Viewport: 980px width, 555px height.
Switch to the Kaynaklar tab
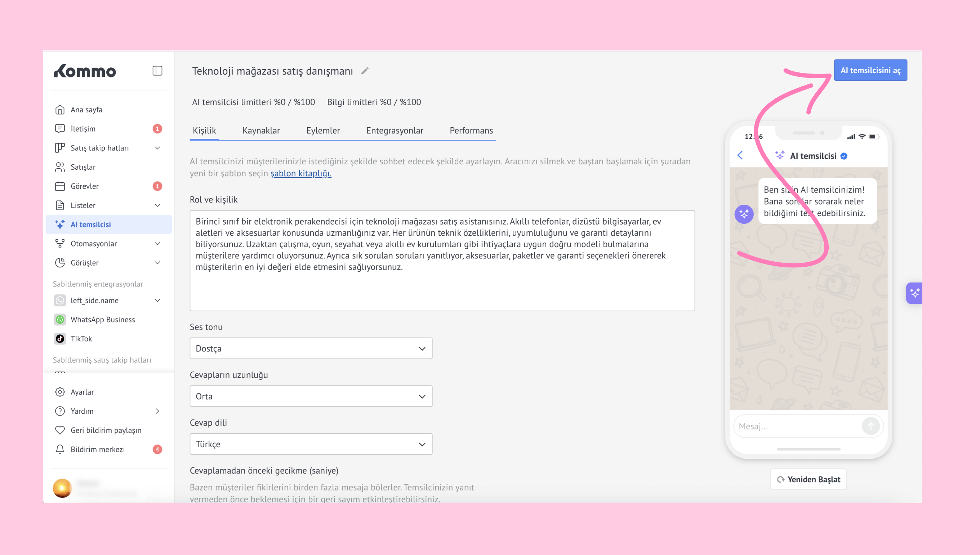(x=261, y=131)
